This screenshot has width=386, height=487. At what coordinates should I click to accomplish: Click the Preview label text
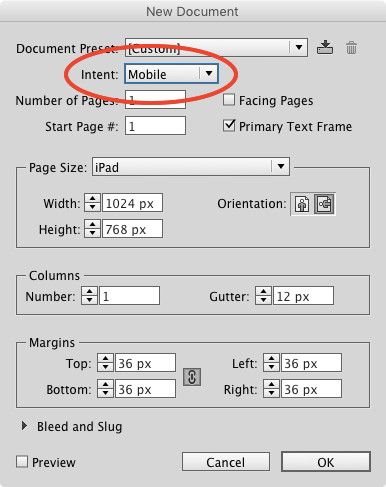[54, 462]
